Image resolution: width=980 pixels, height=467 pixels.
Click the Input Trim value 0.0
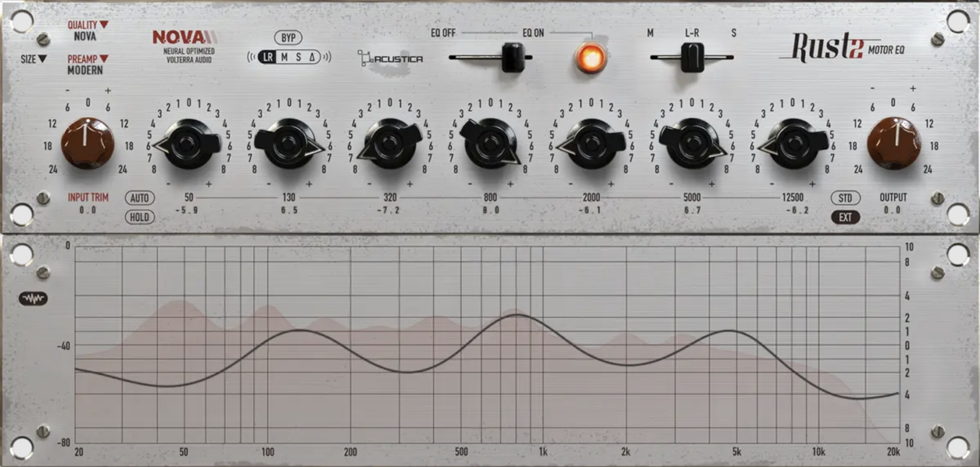coord(88,210)
